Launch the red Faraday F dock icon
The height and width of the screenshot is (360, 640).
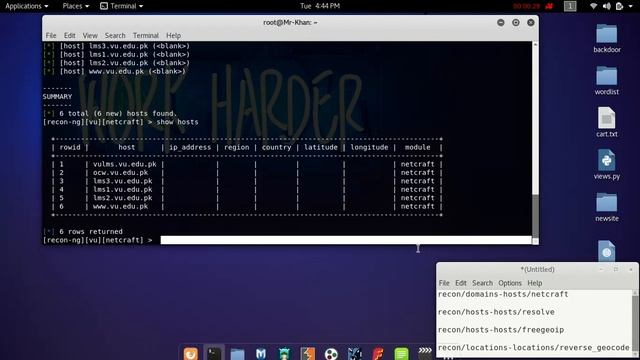tap(378, 353)
